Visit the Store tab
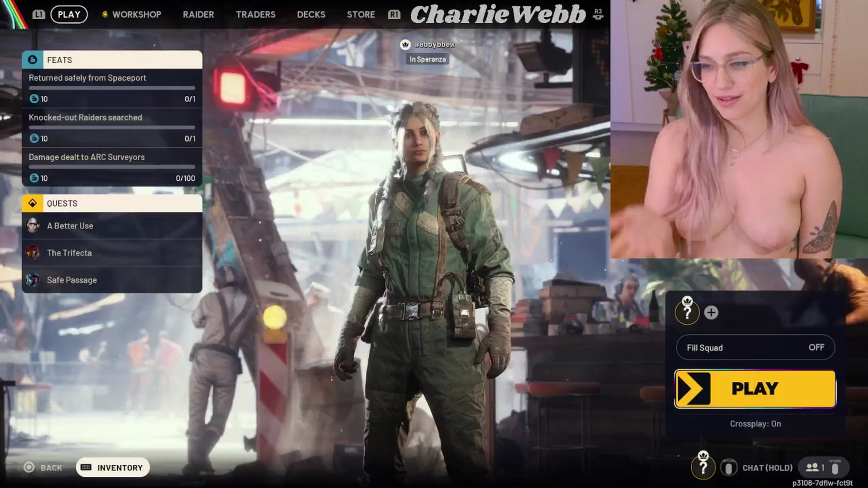The width and height of the screenshot is (868, 488). tap(361, 14)
